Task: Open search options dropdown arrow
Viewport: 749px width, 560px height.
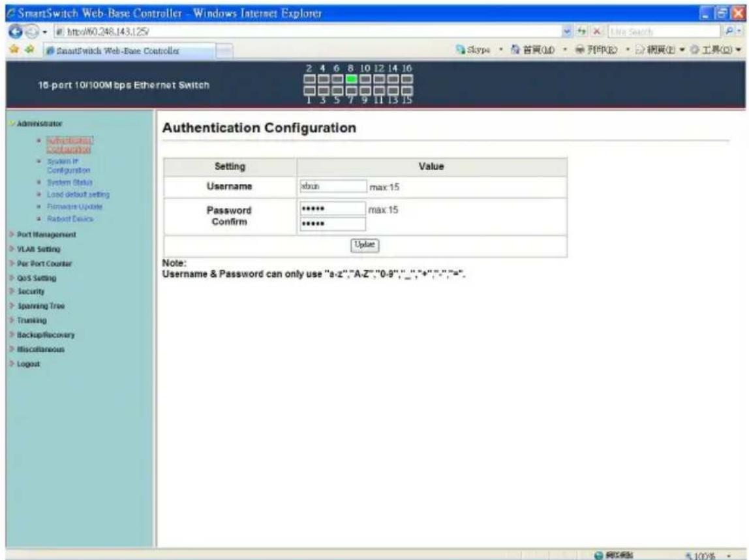Action: point(739,31)
